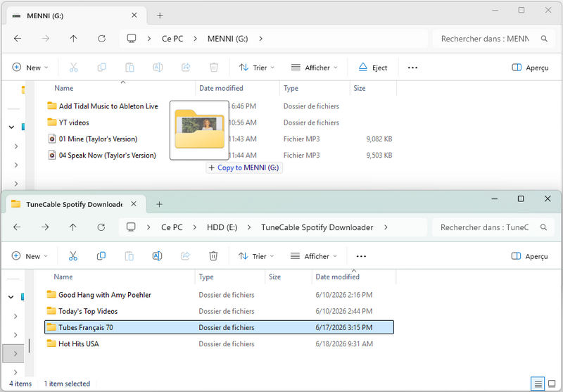Screen dimensions: 563x392
Task: Click the Rename icon in TuneCable window toolbar
Action: click(x=157, y=256)
